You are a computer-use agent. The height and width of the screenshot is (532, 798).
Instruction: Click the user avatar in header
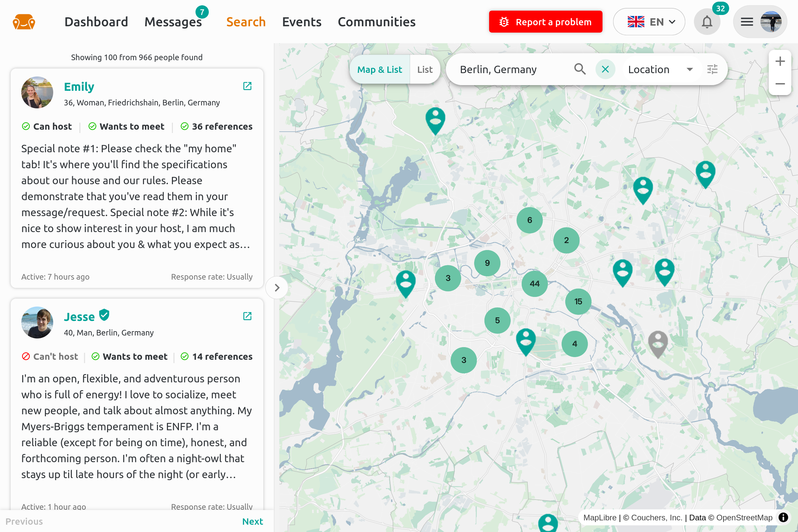pos(771,22)
